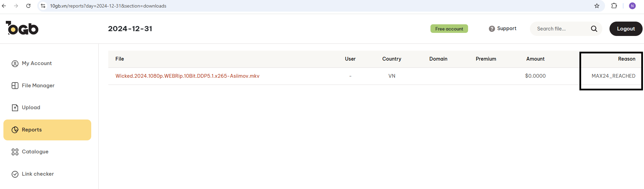Click the Reports pie chart icon
Screen dimensions: 644x189
pyautogui.click(x=15, y=130)
